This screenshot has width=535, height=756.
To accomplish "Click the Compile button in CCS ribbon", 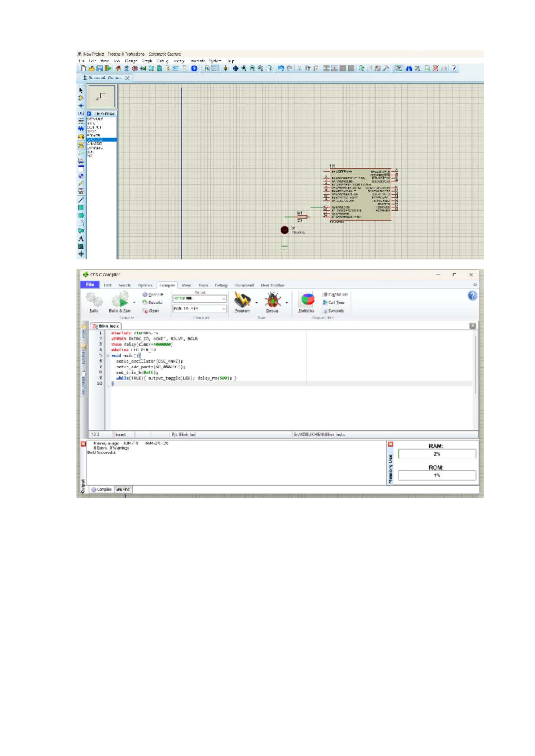I will click(153, 295).
